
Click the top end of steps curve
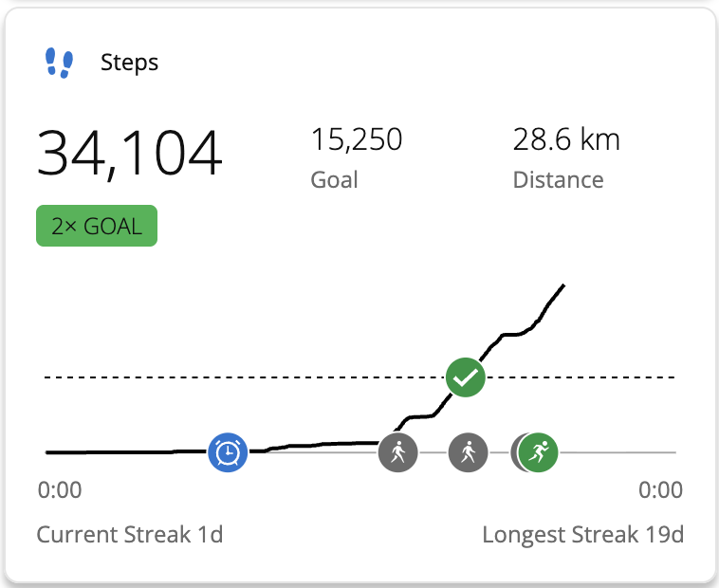point(564,285)
